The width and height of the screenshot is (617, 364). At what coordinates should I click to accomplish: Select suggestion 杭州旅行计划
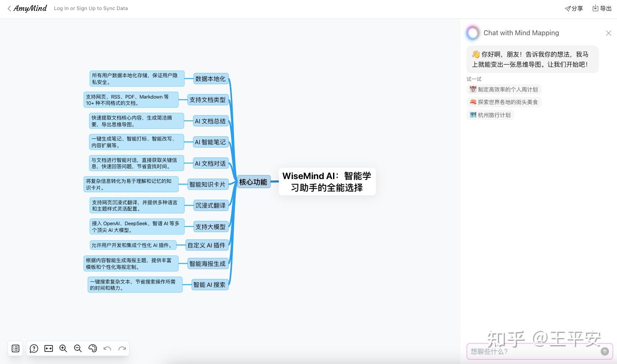click(x=490, y=115)
